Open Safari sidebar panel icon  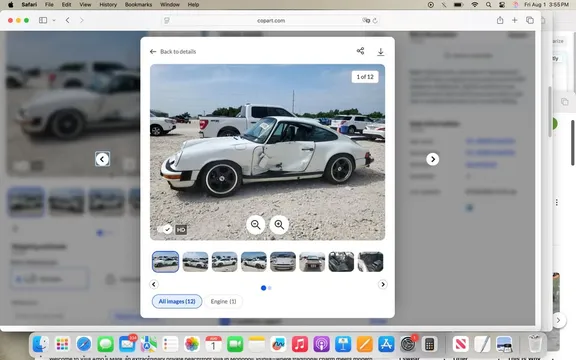coord(43,20)
